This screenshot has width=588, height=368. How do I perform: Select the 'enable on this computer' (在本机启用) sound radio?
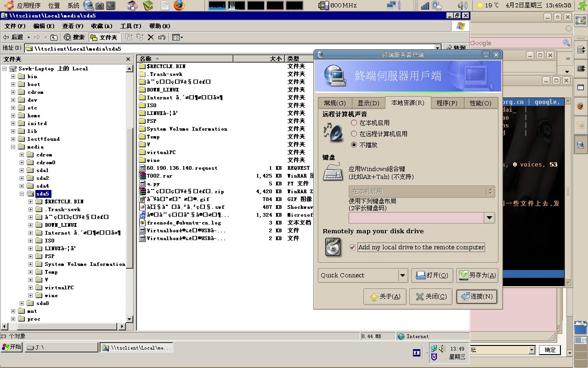tap(354, 123)
